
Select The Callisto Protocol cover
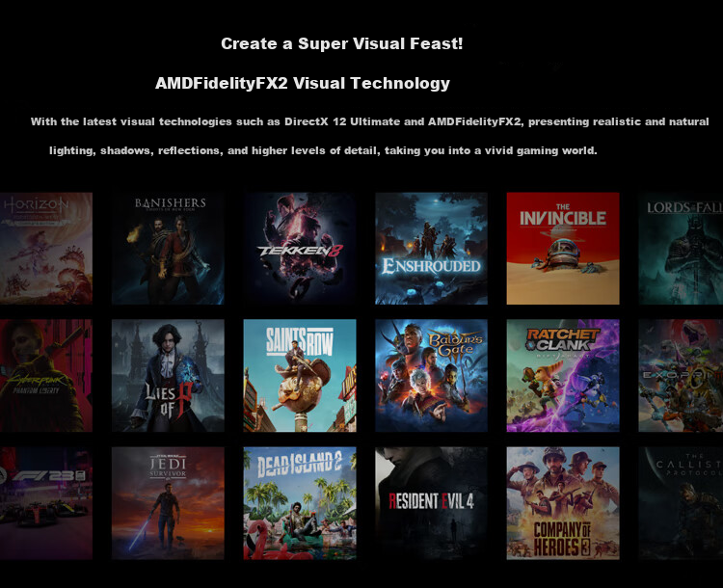tap(681, 503)
